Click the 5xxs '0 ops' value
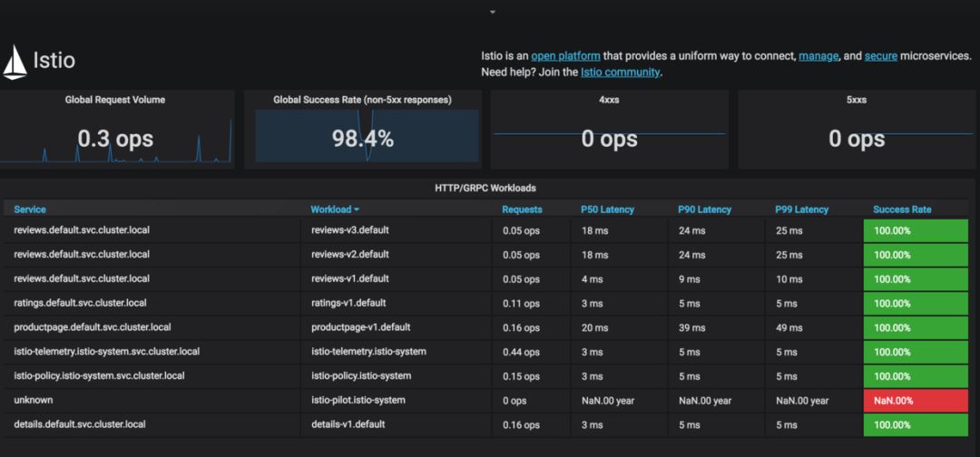980x457 pixels. pos(857,139)
